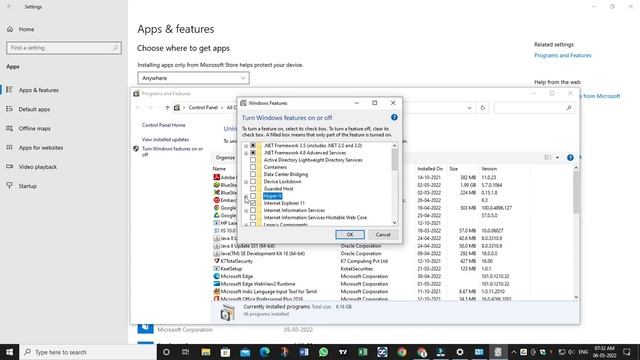Tick the Hyper-V feature checkbox
Image resolution: width=640 pixels, height=360 pixels.
click(x=253, y=196)
